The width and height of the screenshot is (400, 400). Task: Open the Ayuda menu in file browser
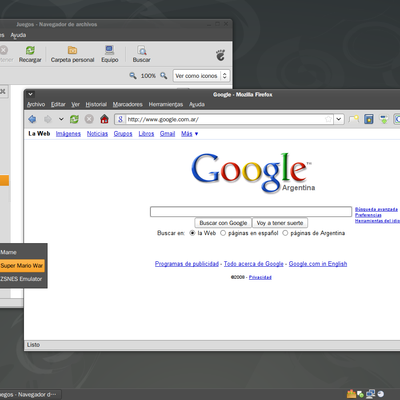click(18, 35)
